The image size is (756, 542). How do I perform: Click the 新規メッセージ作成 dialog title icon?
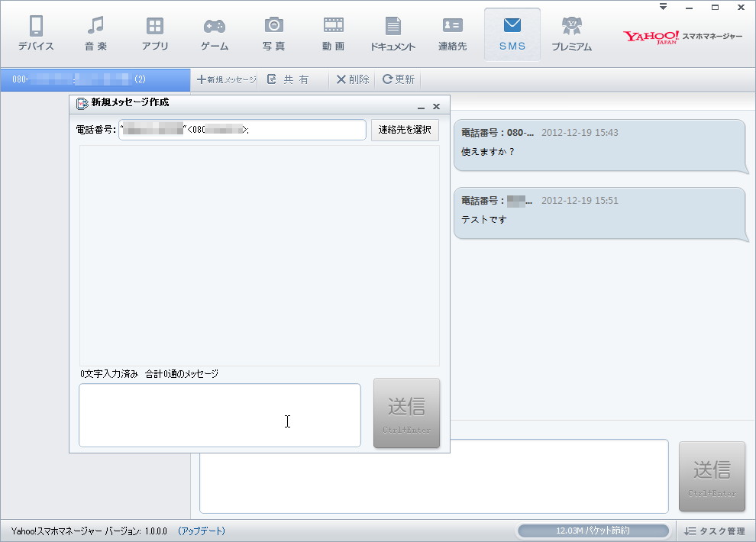82,103
